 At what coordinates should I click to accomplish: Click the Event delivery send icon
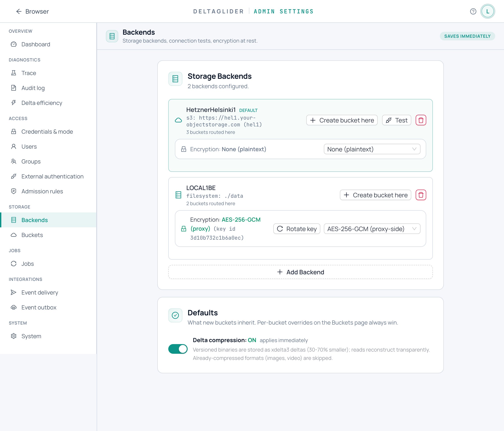(14, 293)
